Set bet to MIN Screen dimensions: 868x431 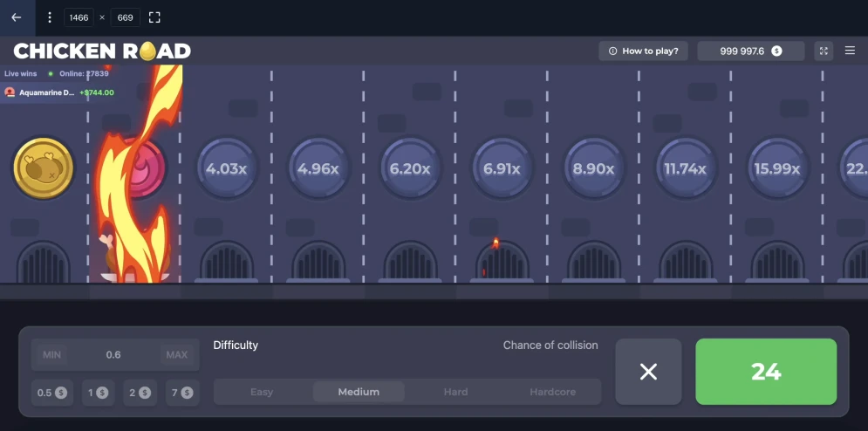coord(52,354)
